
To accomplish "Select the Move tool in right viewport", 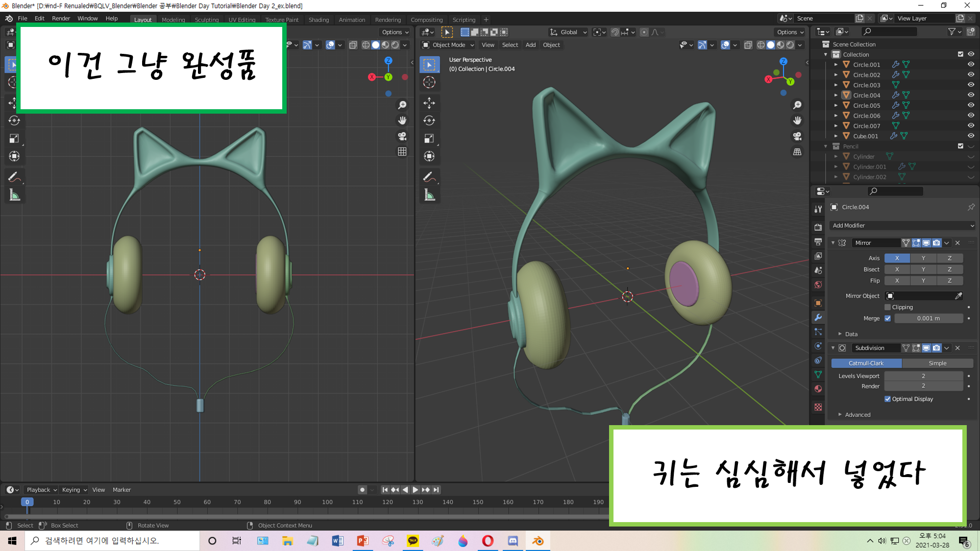I will tap(429, 103).
